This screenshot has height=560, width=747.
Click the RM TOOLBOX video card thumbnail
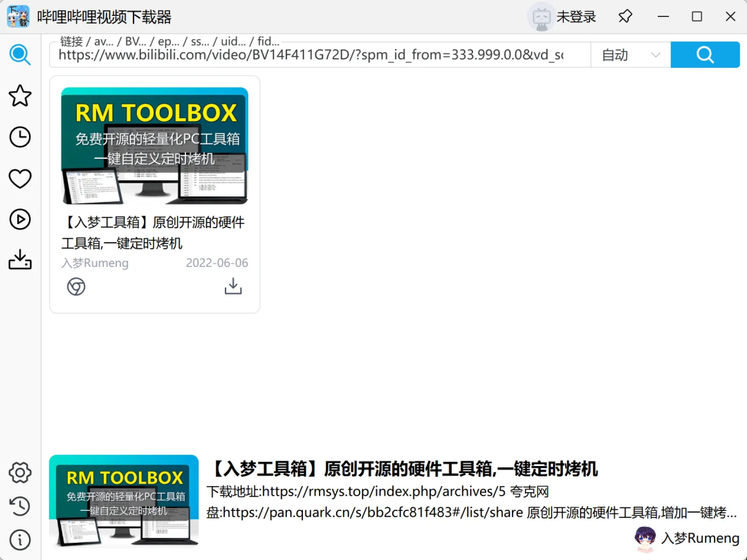tap(154, 145)
